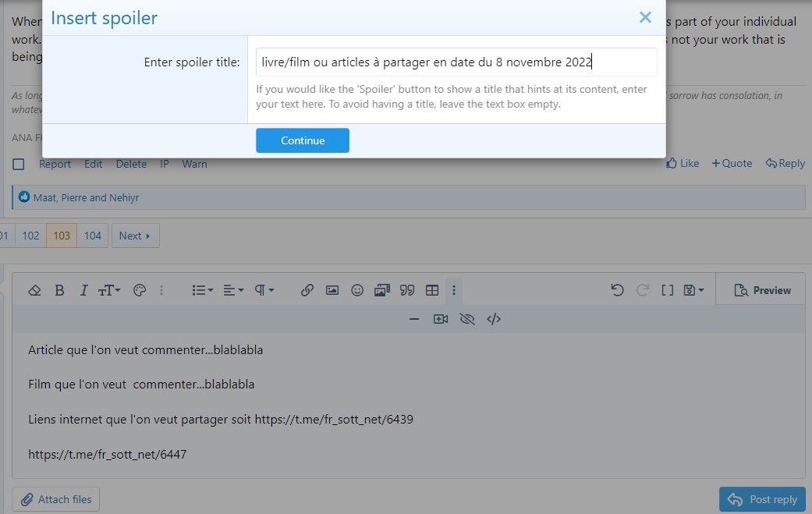Open the smiley emoji picker

(x=357, y=290)
